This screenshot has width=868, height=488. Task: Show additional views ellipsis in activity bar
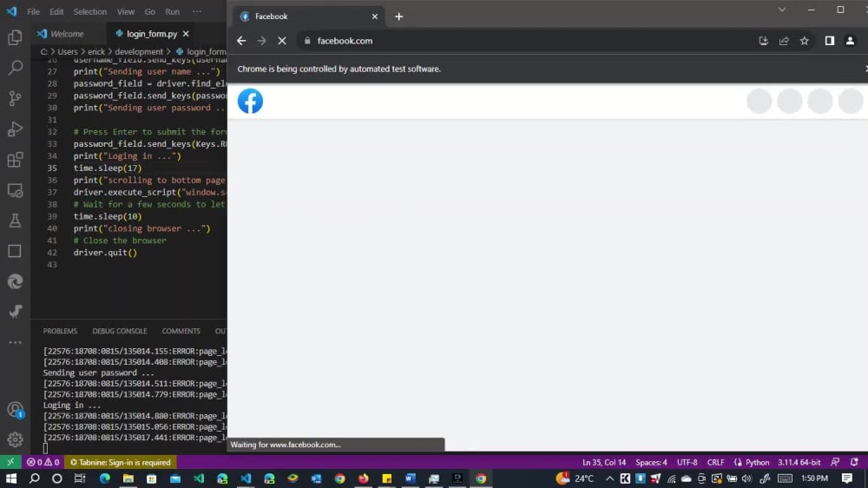pos(15,342)
